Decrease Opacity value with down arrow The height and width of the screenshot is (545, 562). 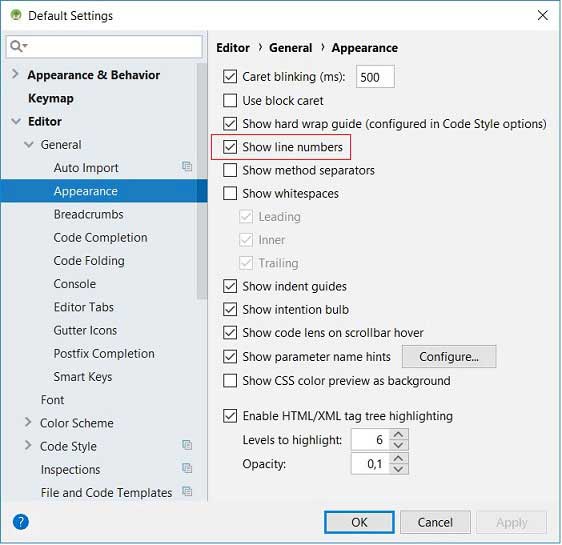coord(399,469)
